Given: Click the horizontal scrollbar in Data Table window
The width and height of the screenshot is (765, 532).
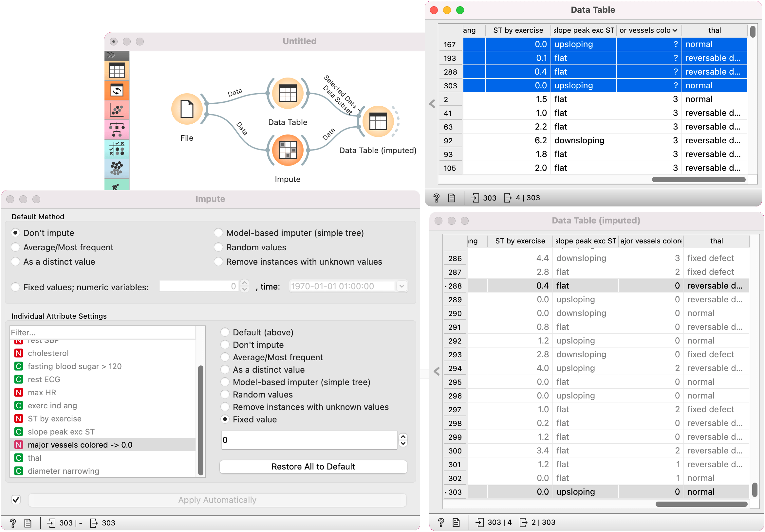Looking at the screenshot, I should (x=699, y=180).
